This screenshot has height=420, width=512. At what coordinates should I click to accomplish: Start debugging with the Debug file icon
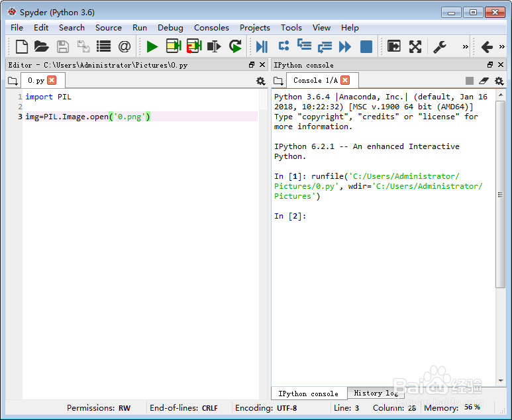pyautogui.click(x=262, y=46)
